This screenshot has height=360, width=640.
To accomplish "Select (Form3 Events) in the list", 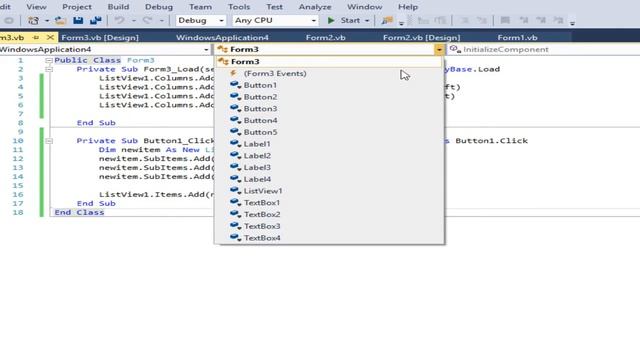I will pos(329,73).
